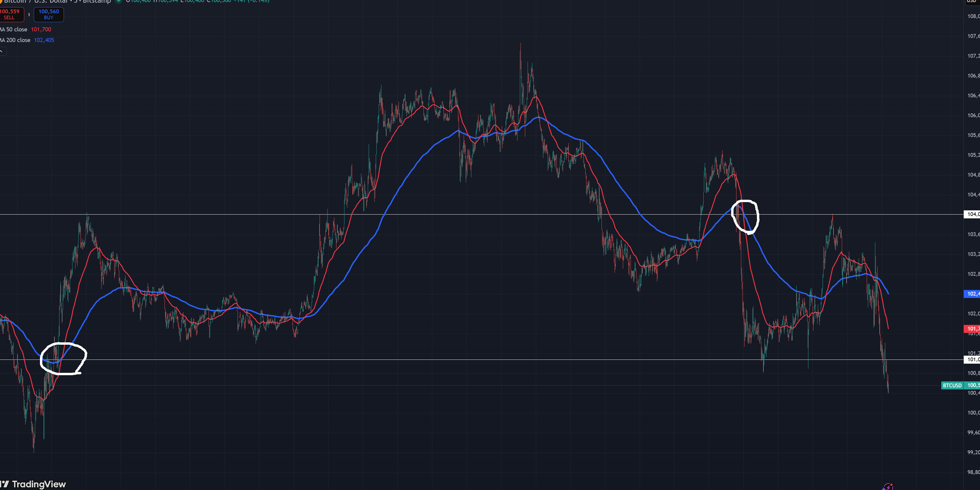The height and width of the screenshot is (490, 980).
Task: Click the red 101,7 MA price tag
Action: point(972,329)
